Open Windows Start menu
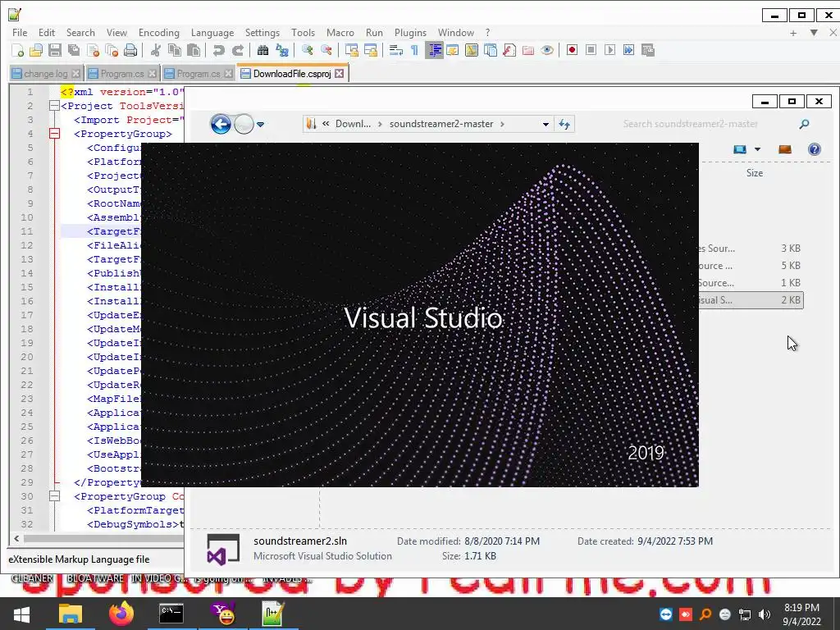840x630 pixels. pos(21,614)
